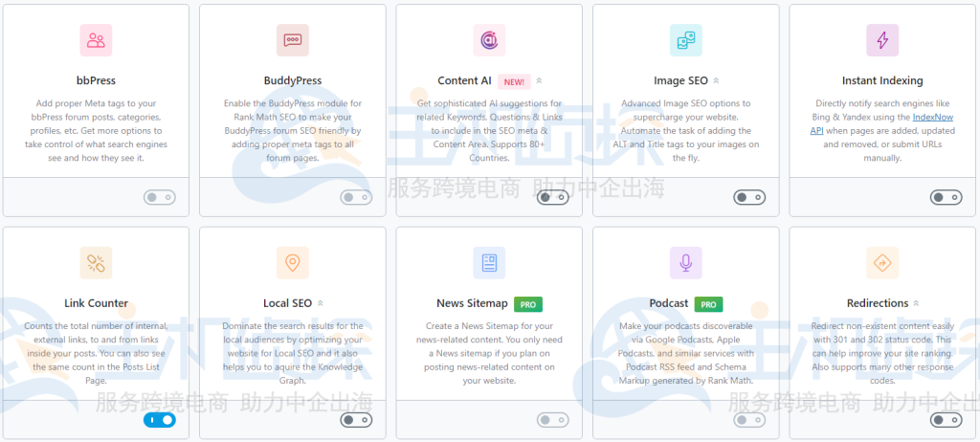The height and width of the screenshot is (442, 980).
Task: Turn on the Instant Indexing toggle
Action: click(946, 197)
